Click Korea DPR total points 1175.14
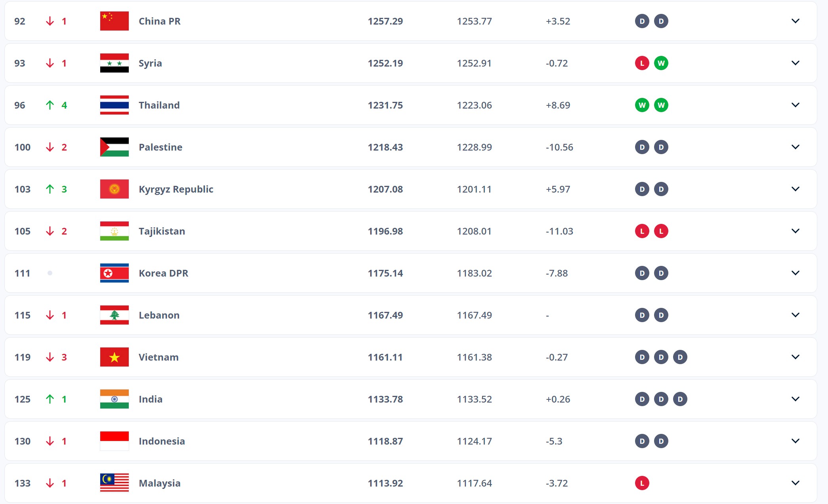 [x=385, y=273]
